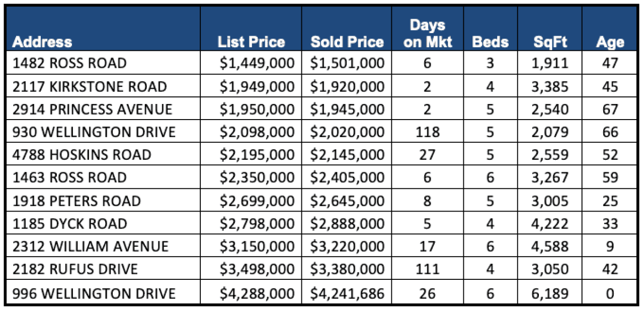Click the 996 WELLINGTON DRIVE address
The height and width of the screenshot is (311, 644).
tap(94, 293)
